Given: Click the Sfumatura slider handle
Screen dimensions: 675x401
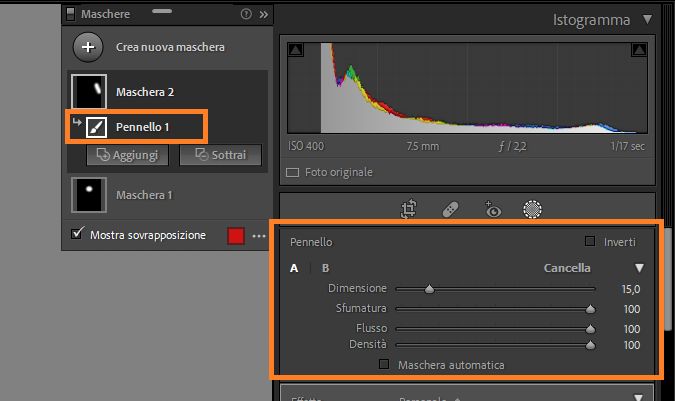Looking at the screenshot, I should [591, 309].
